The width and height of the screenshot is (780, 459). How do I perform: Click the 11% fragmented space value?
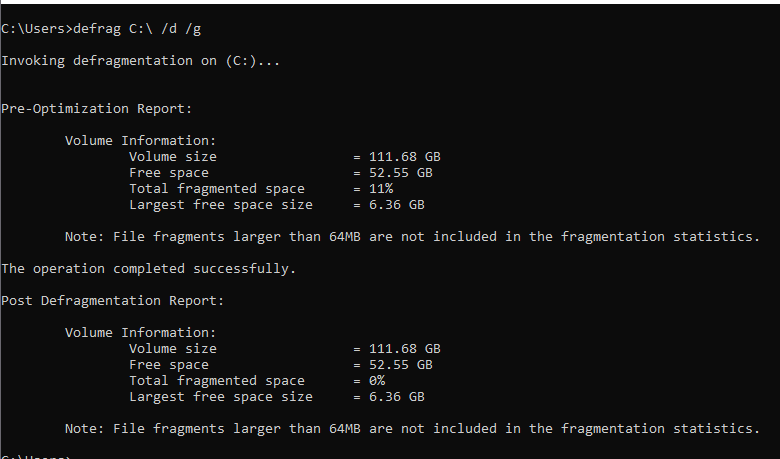click(x=380, y=189)
